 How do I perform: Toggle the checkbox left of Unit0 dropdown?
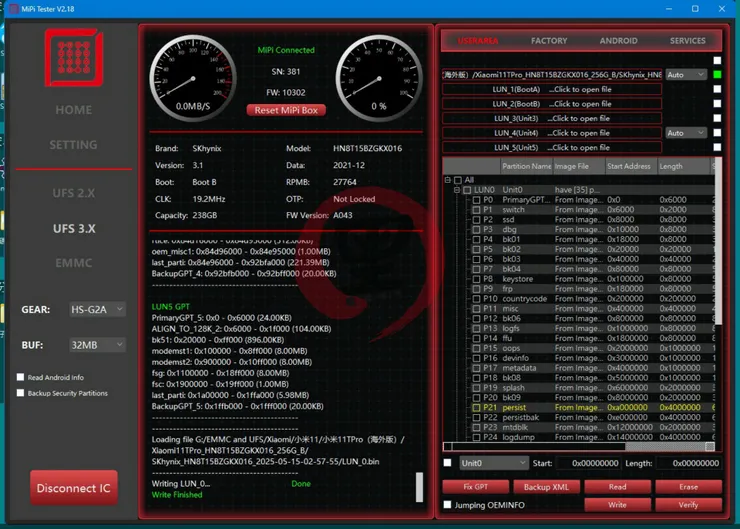(x=447, y=462)
